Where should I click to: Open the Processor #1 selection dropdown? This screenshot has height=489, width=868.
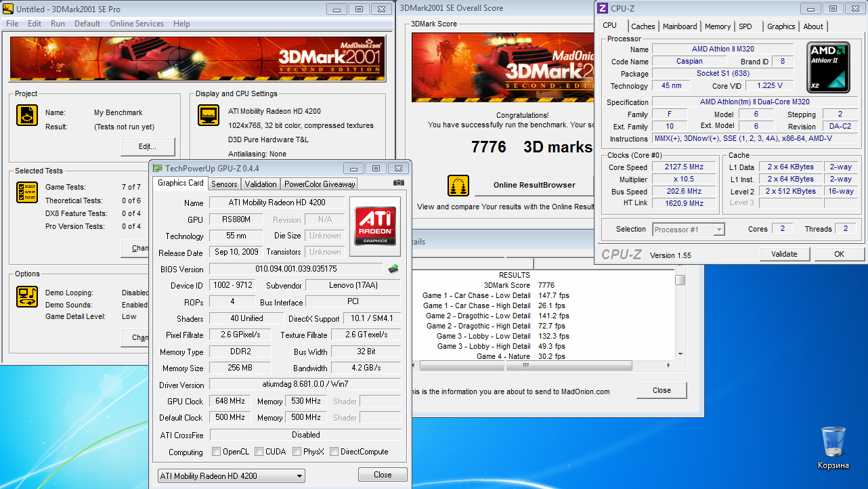coord(689,230)
